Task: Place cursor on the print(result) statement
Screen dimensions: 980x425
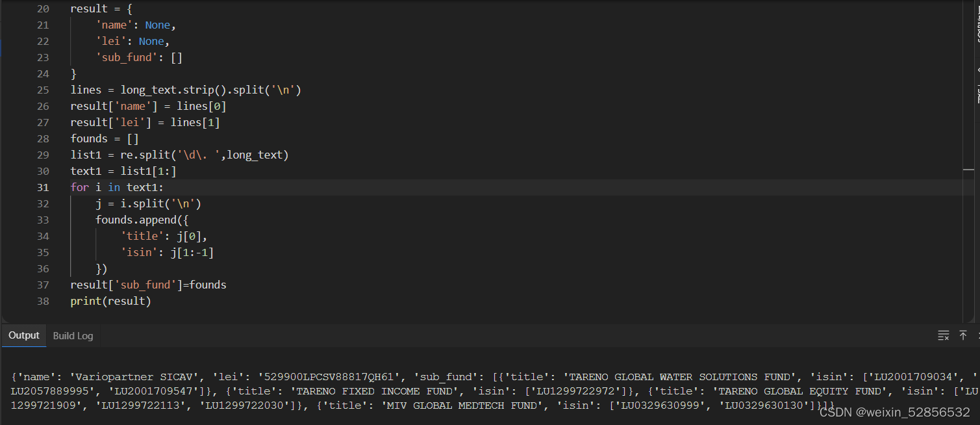Action: [x=110, y=300]
